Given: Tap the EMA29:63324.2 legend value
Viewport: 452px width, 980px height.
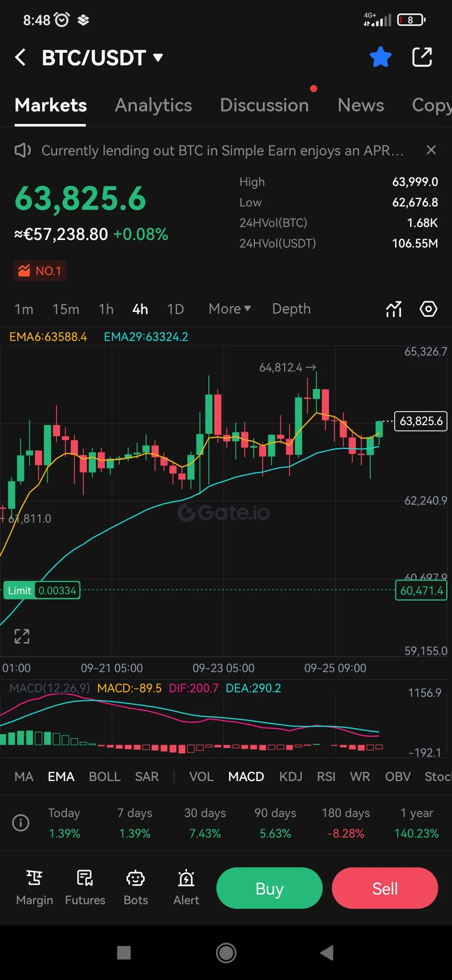Looking at the screenshot, I should coord(146,337).
